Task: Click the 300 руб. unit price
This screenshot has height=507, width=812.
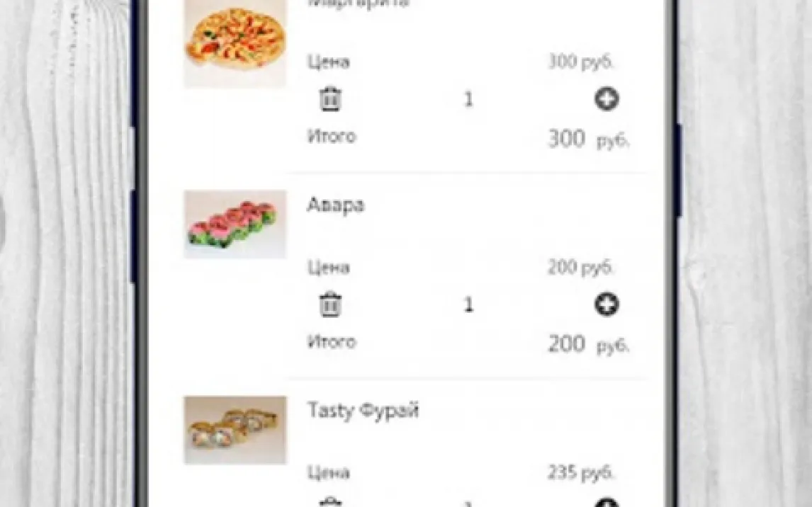Action: [581, 62]
